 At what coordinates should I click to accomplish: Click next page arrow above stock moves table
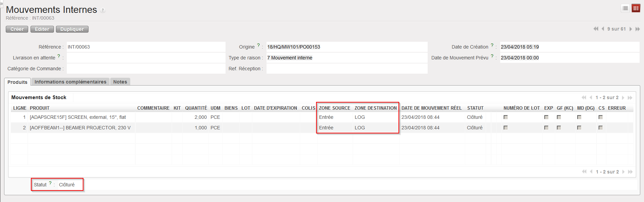[x=623, y=98]
